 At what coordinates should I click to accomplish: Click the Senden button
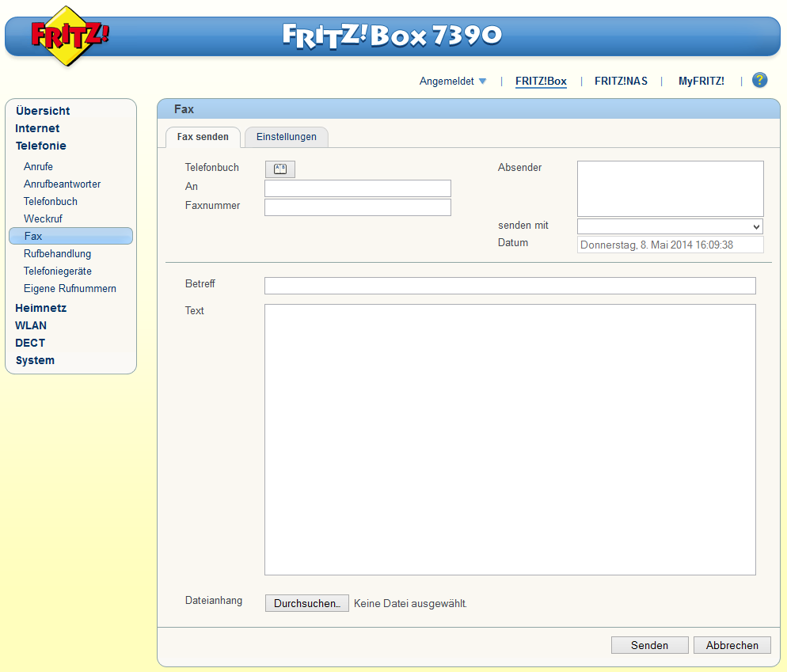(649, 645)
